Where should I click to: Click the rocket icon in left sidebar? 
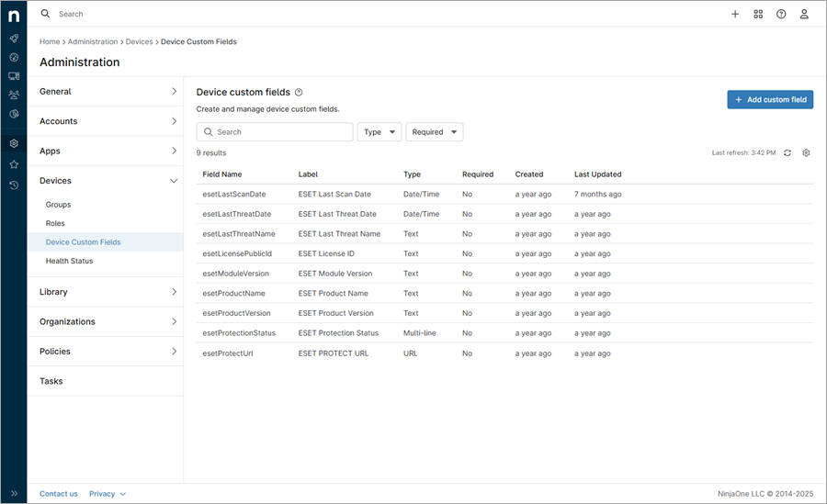click(x=14, y=39)
